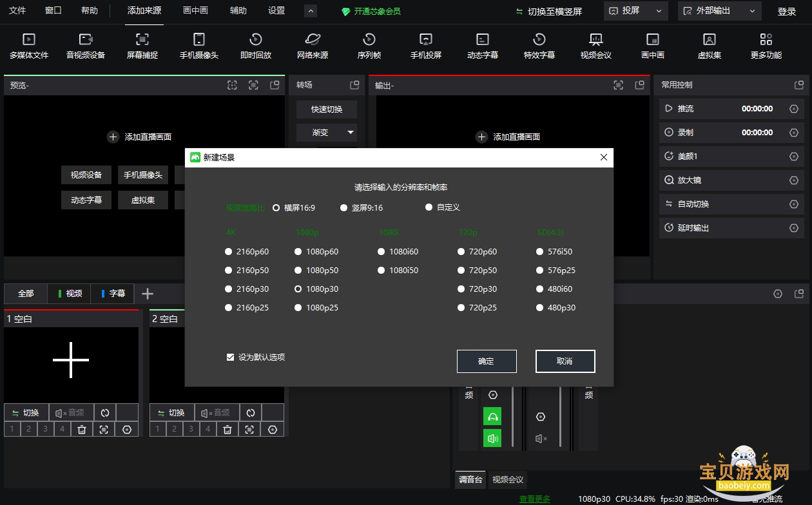Switch to the 视频 scene tab

tap(70, 294)
